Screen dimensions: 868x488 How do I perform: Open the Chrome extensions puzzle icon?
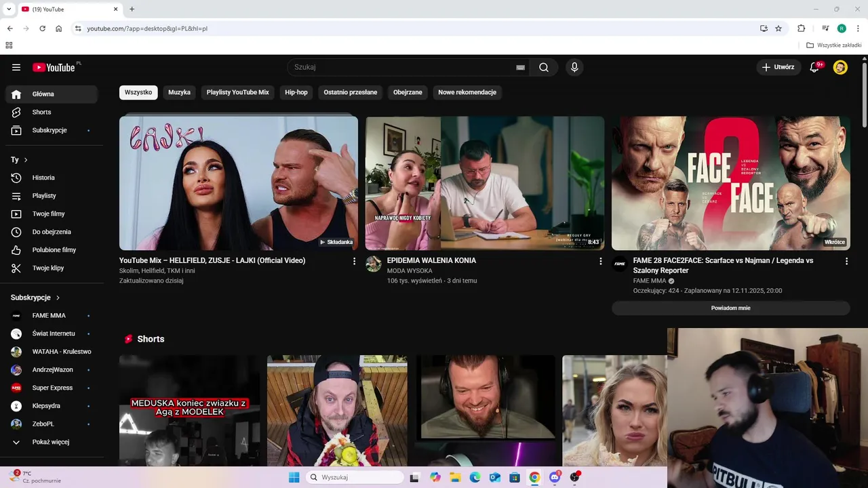(x=801, y=28)
